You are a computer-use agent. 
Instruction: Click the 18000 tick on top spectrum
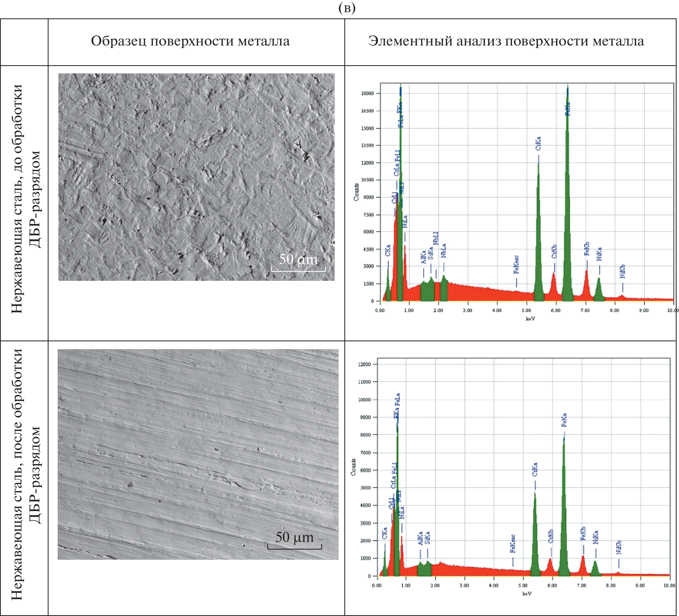pos(367,93)
